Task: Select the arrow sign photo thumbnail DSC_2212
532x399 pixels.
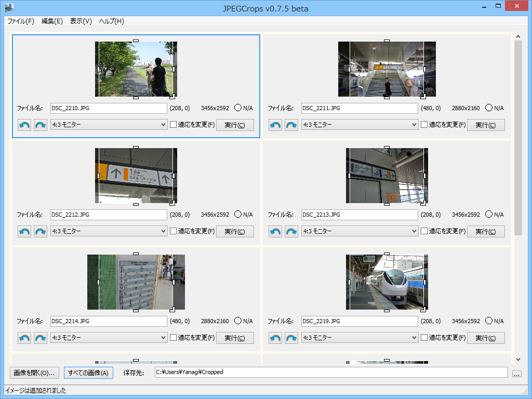Action: click(x=136, y=176)
